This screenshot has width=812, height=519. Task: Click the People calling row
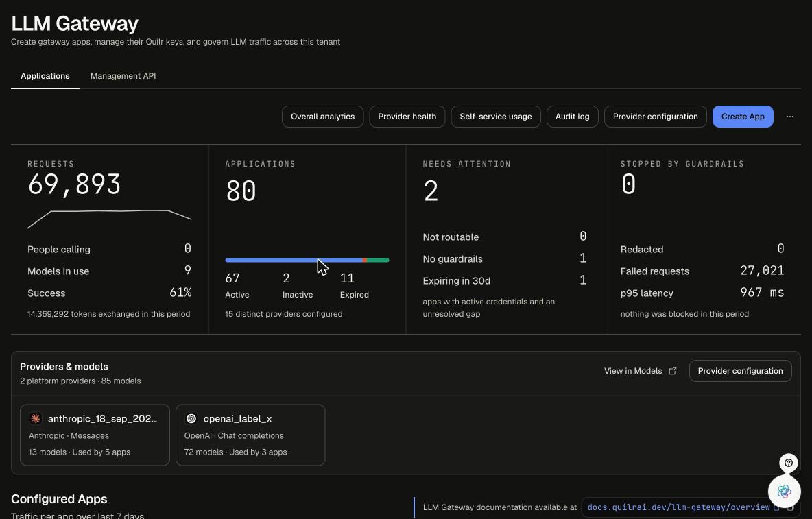pos(109,249)
